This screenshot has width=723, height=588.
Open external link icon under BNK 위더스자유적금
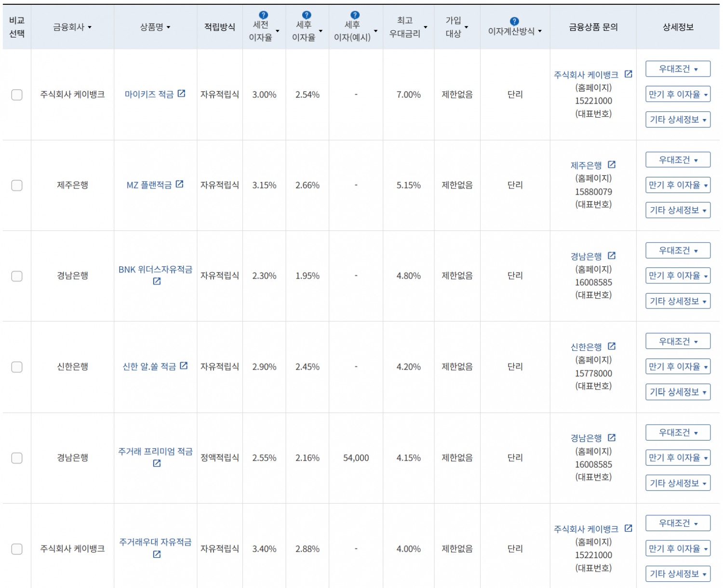[157, 281]
